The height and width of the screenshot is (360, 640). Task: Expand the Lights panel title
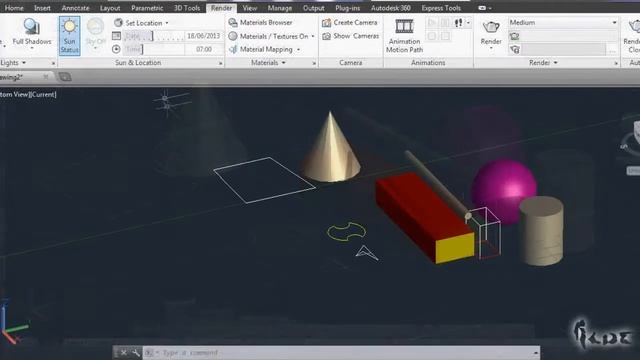13,63
